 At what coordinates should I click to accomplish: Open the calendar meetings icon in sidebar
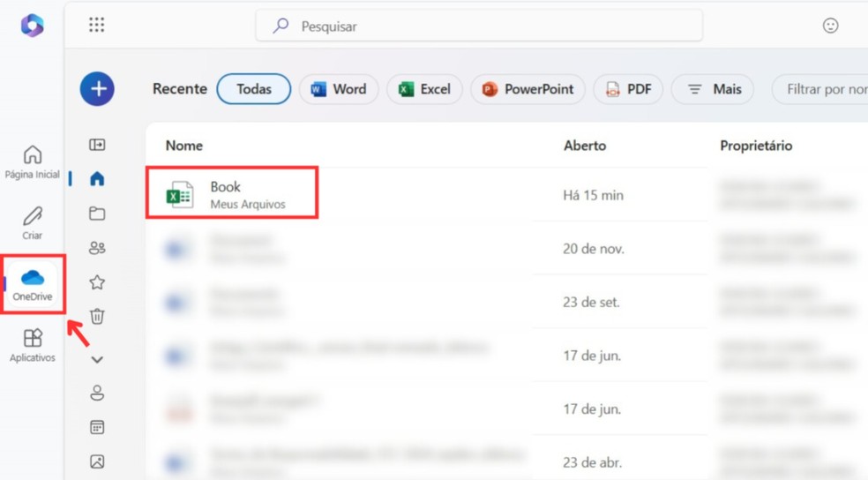pos(97,427)
